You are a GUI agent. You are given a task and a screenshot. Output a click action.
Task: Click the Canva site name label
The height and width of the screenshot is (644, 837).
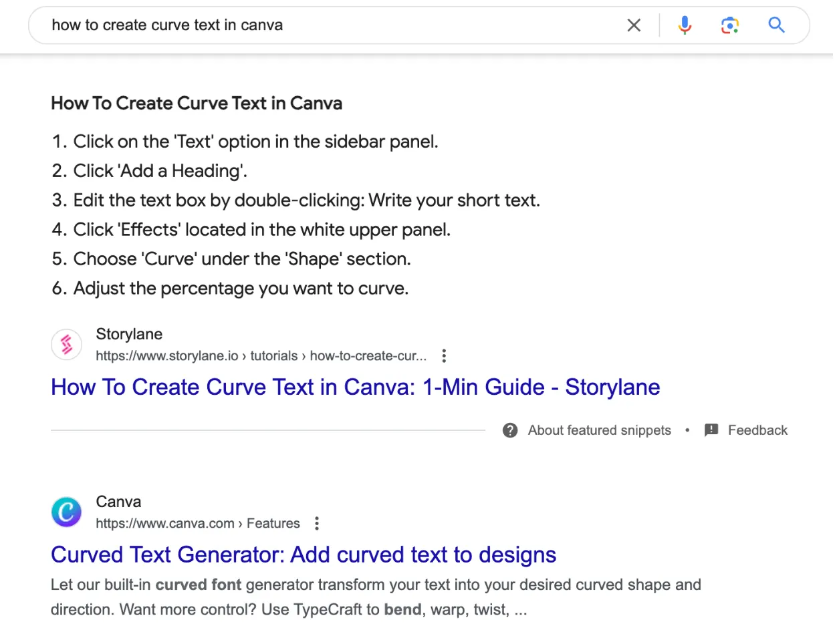pyautogui.click(x=118, y=502)
